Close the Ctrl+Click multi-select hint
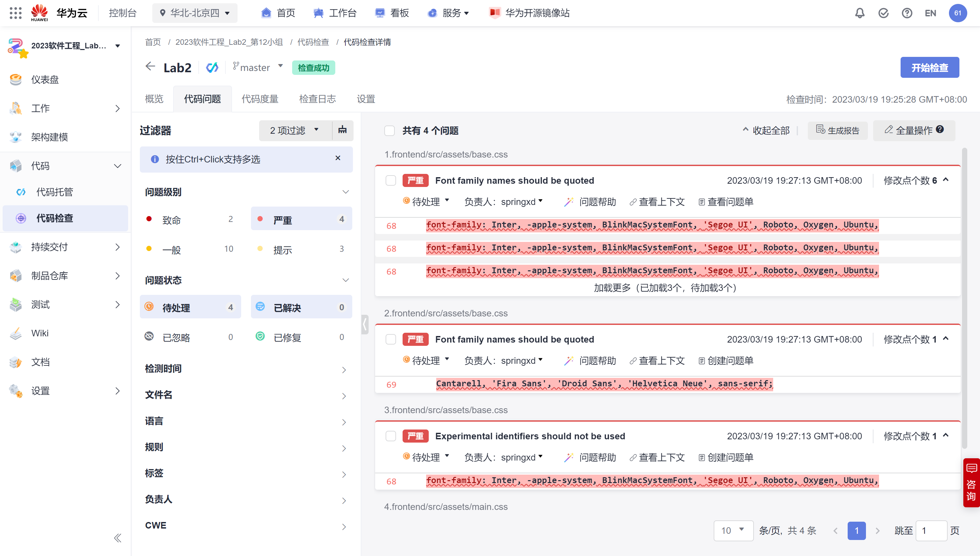Image resolution: width=980 pixels, height=556 pixels. 338,158
